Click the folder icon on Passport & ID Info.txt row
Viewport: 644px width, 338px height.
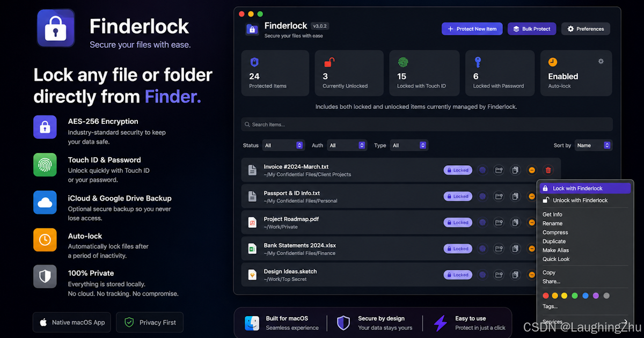click(499, 196)
